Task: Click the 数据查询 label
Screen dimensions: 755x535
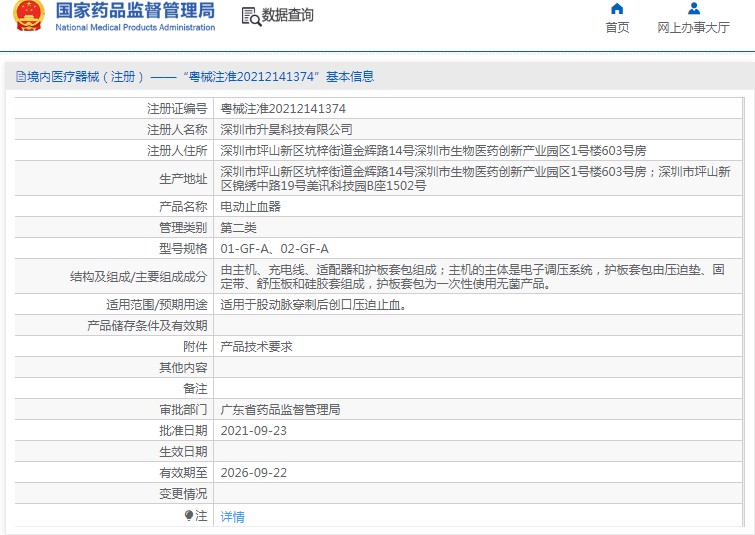Action: pos(287,15)
